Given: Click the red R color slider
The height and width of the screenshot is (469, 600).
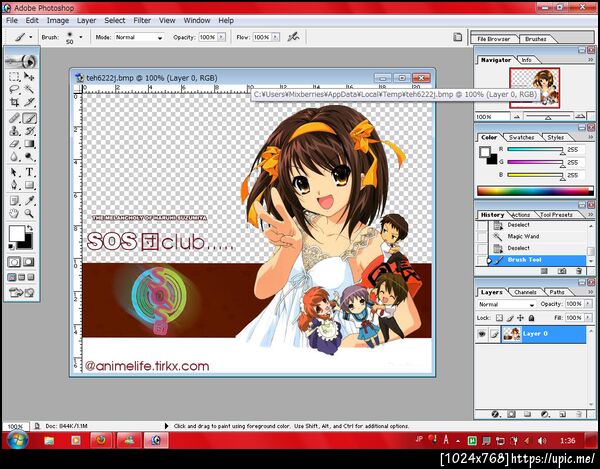Looking at the screenshot, I should pos(535,150).
